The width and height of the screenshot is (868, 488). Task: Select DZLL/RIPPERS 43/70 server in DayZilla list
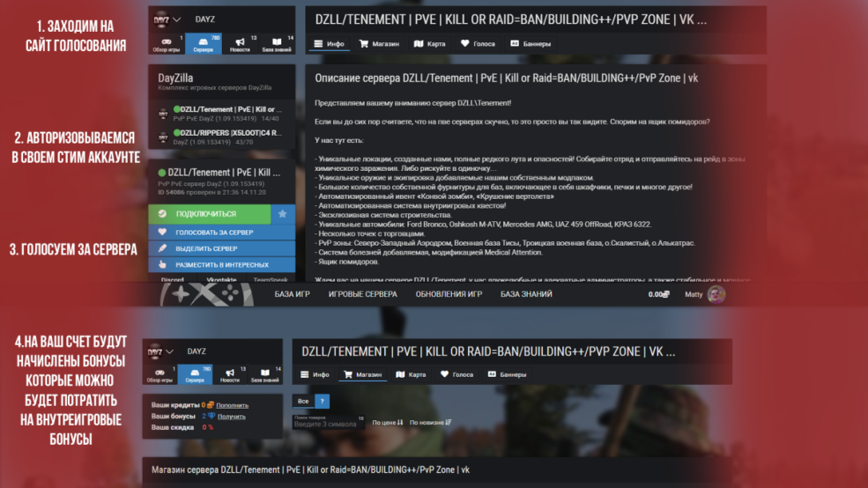click(221, 137)
